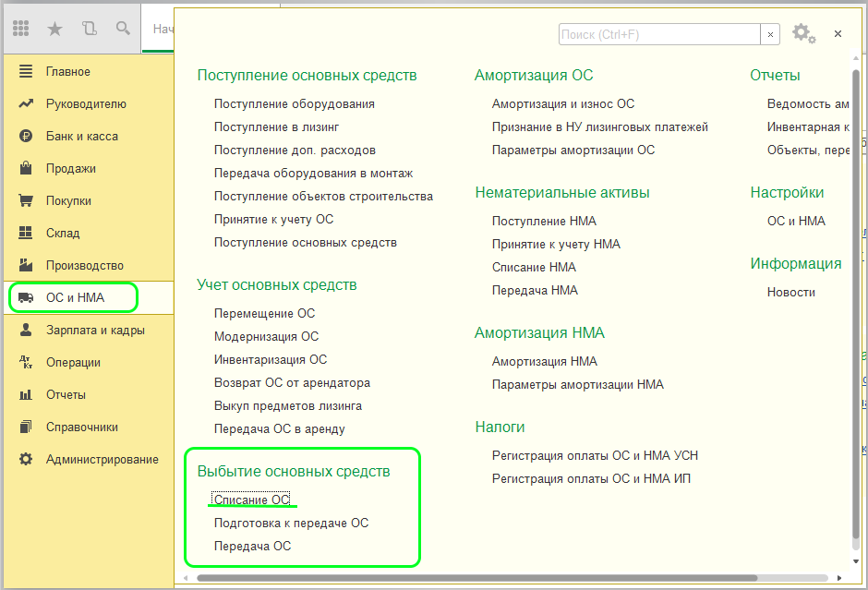Open Выкуп предметов лизинга

coord(288,405)
